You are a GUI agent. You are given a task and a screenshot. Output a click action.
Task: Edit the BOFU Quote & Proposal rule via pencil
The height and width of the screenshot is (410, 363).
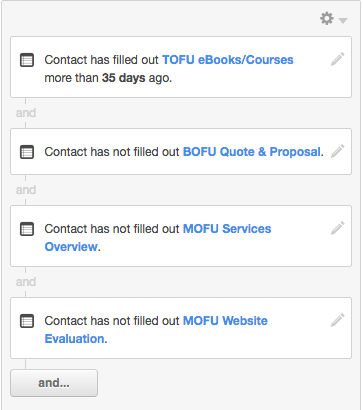(x=338, y=151)
